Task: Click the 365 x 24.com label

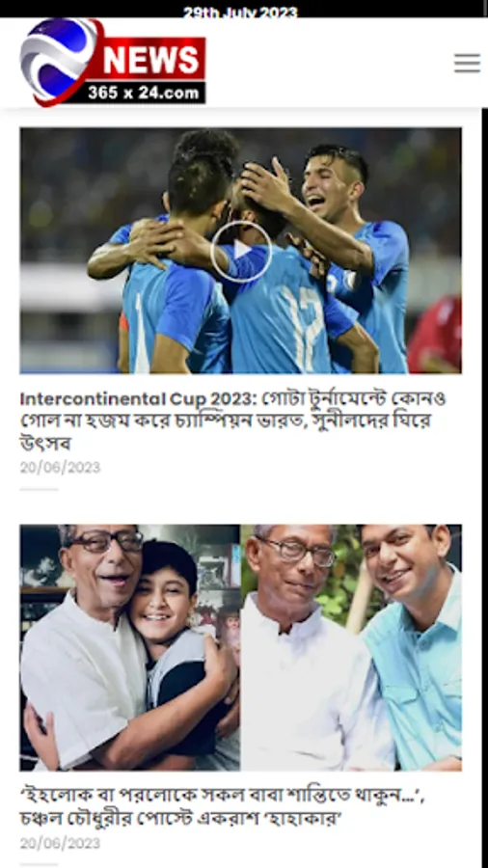Action: 144,93
